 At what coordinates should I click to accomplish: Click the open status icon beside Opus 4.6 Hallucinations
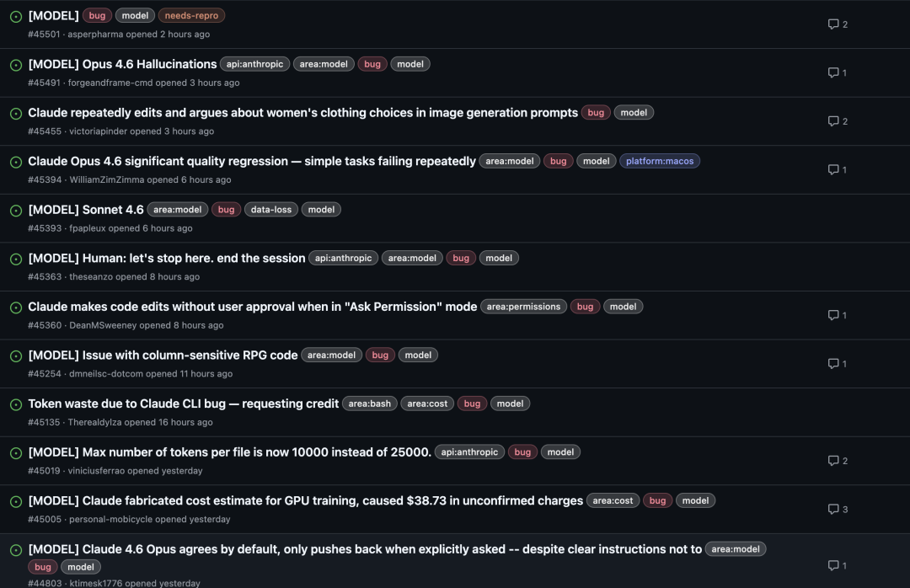pyautogui.click(x=15, y=65)
